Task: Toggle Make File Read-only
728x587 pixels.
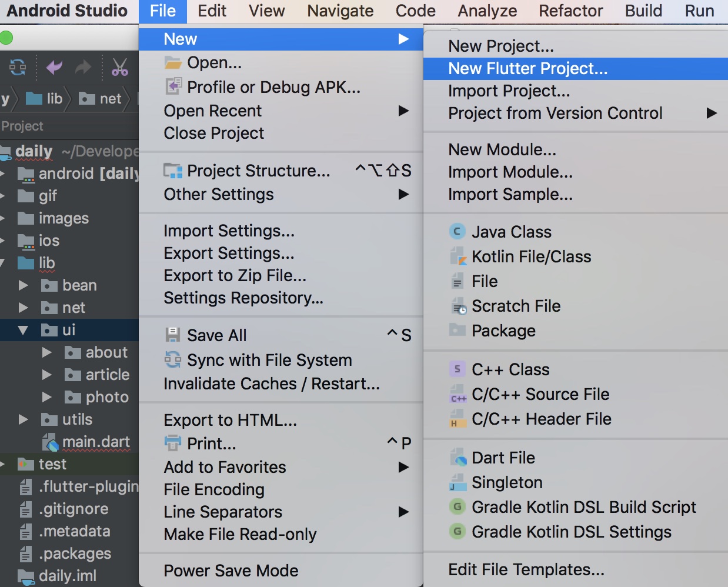Action: [x=281, y=534]
